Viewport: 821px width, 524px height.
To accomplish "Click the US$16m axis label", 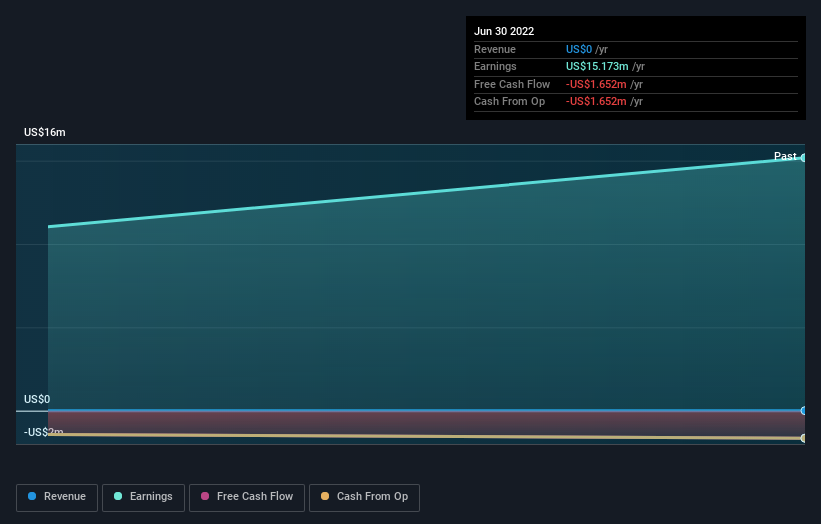I will (x=45, y=132).
